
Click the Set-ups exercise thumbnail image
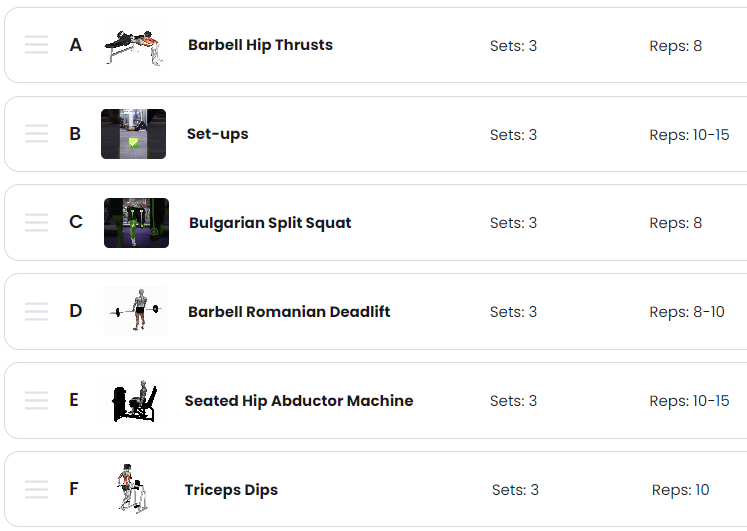click(133, 134)
